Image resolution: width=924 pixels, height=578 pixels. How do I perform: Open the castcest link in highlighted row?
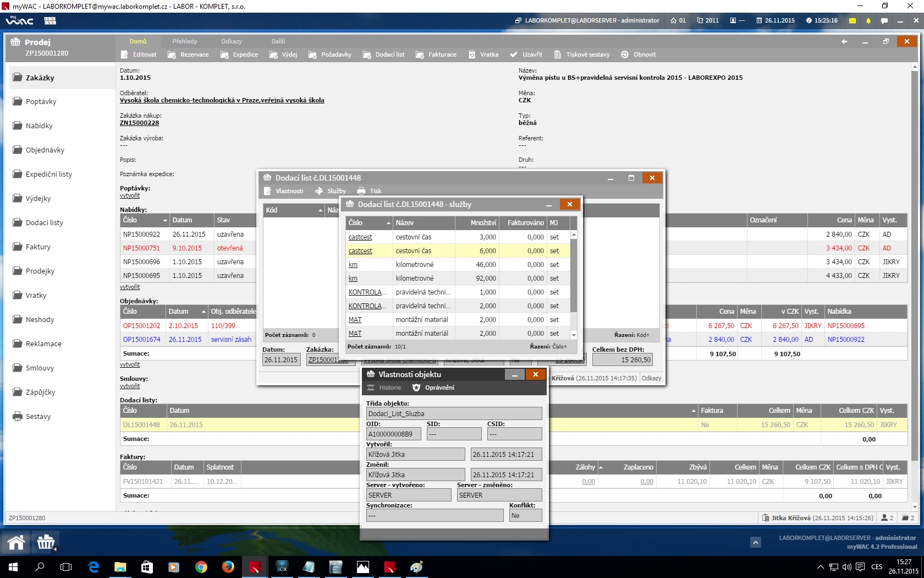pos(360,251)
